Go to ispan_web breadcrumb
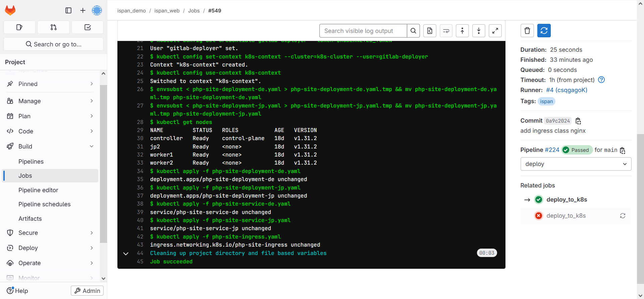Image resolution: width=644 pixels, height=299 pixels. coord(167,11)
